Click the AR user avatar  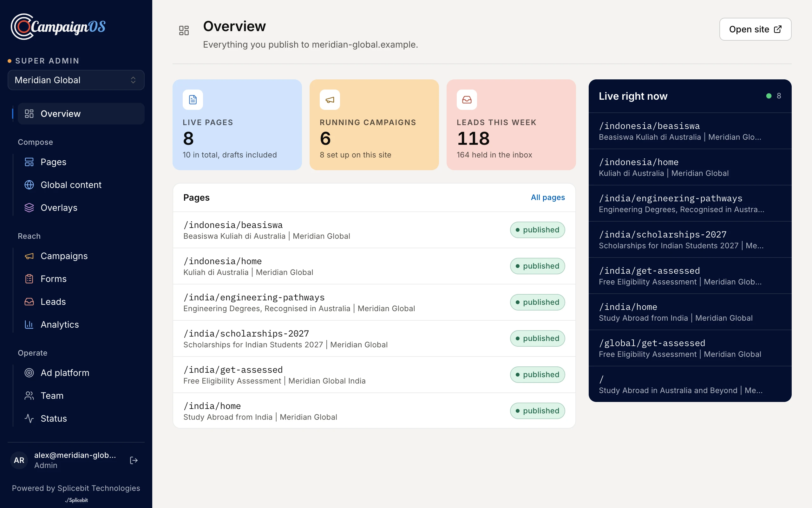click(19, 460)
